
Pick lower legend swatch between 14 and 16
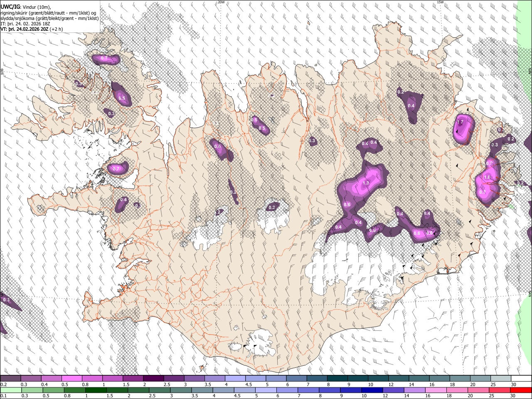tap(414, 390)
